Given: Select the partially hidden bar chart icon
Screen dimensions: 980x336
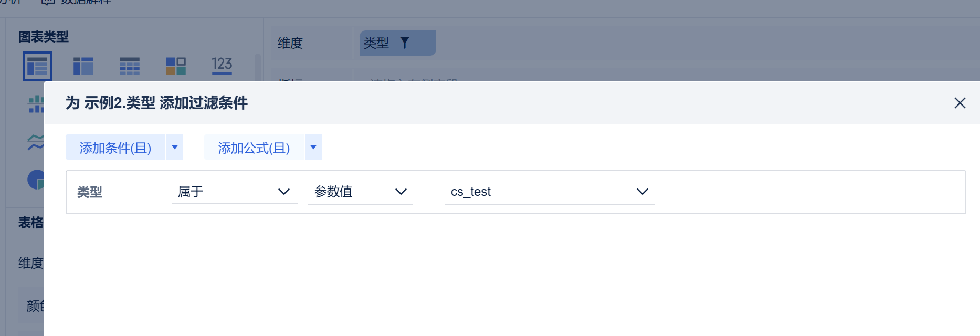Looking at the screenshot, I should tap(36, 104).
